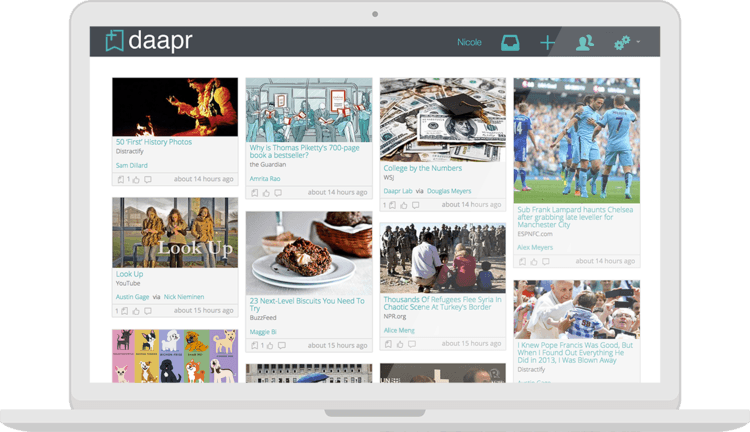Click the subway readers illustration thumbnail
Image resolution: width=750 pixels, height=432 pixels.
coord(309,110)
